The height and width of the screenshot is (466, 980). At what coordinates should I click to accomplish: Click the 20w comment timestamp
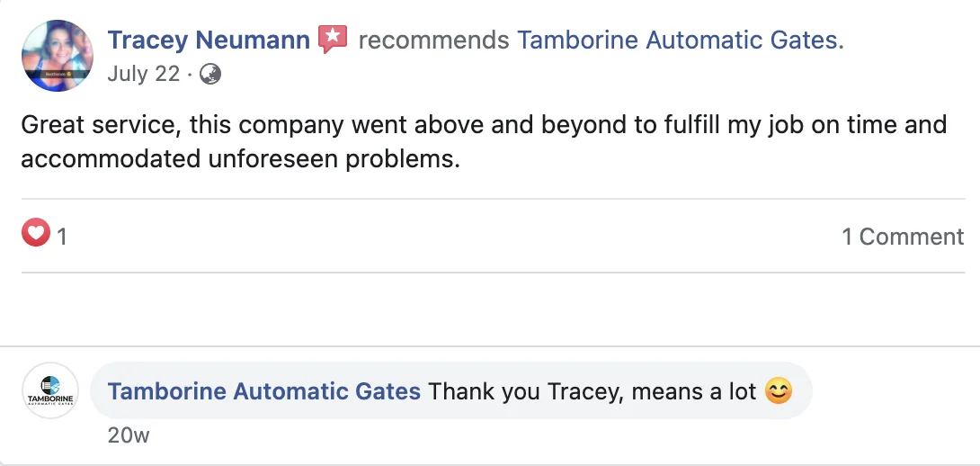(x=129, y=435)
